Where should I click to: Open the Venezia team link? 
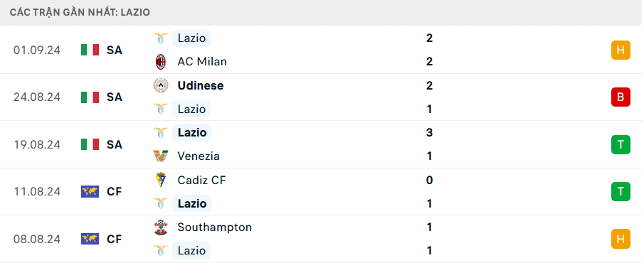(x=199, y=156)
